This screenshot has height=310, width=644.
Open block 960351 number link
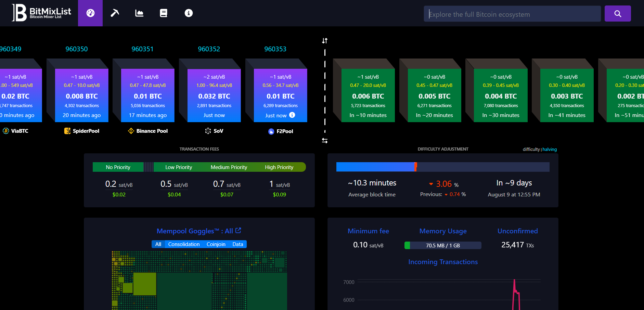142,49
